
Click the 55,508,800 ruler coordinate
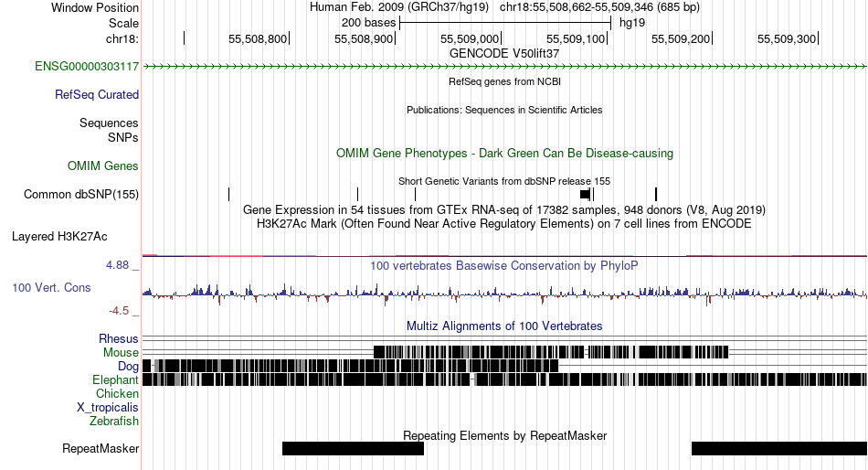258,39
